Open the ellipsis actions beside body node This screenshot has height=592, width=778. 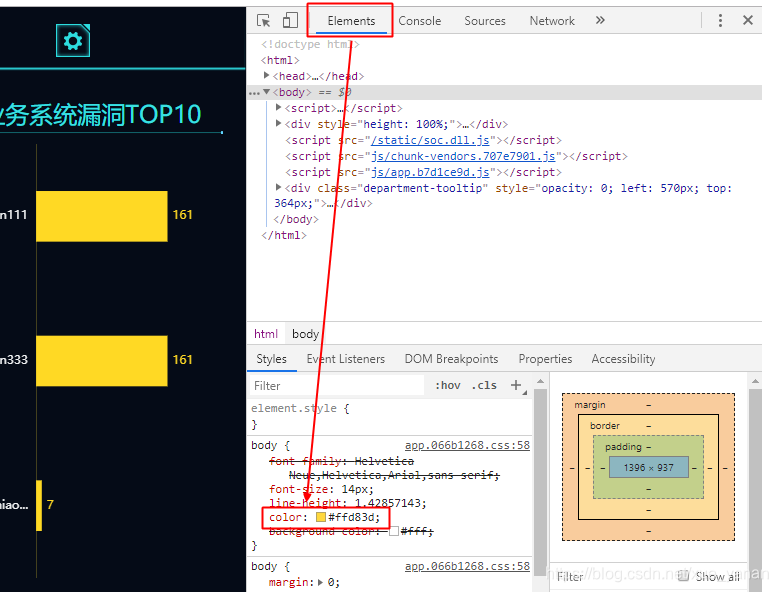pyautogui.click(x=254, y=93)
